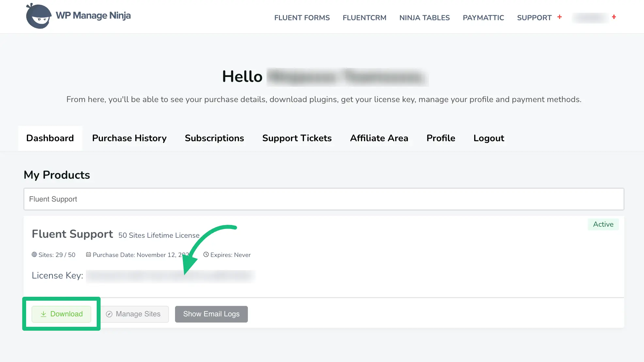Click the compass icon in Manage Sites
Image resolution: width=644 pixels, height=362 pixels.
pos(109,314)
